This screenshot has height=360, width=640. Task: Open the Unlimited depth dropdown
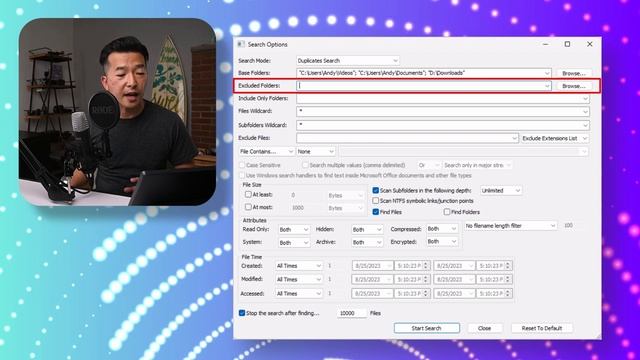click(x=501, y=191)
